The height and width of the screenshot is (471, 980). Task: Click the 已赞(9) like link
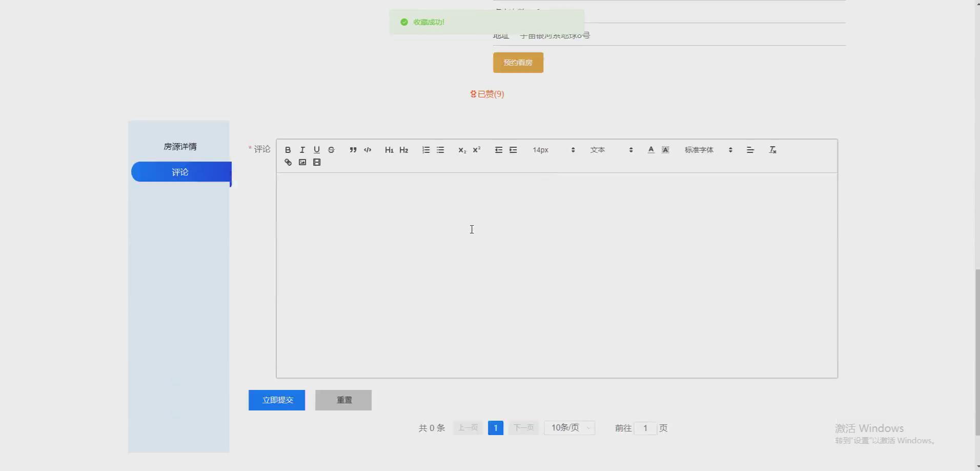(486, 93)
